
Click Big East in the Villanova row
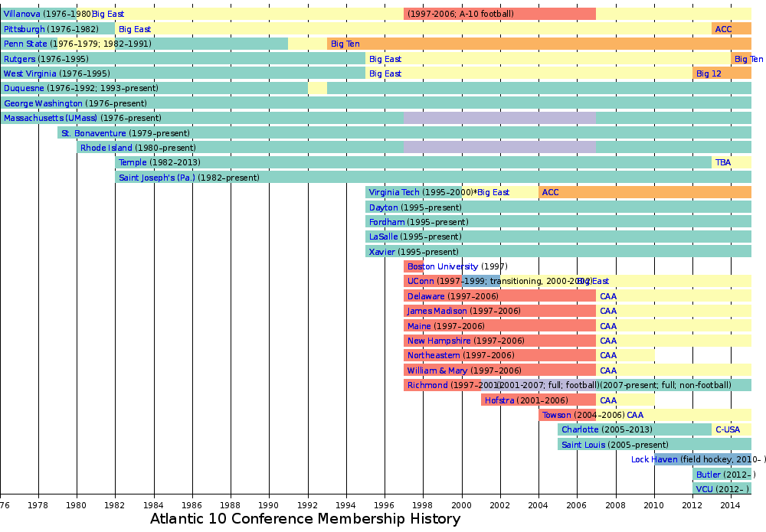click(108, 14)
